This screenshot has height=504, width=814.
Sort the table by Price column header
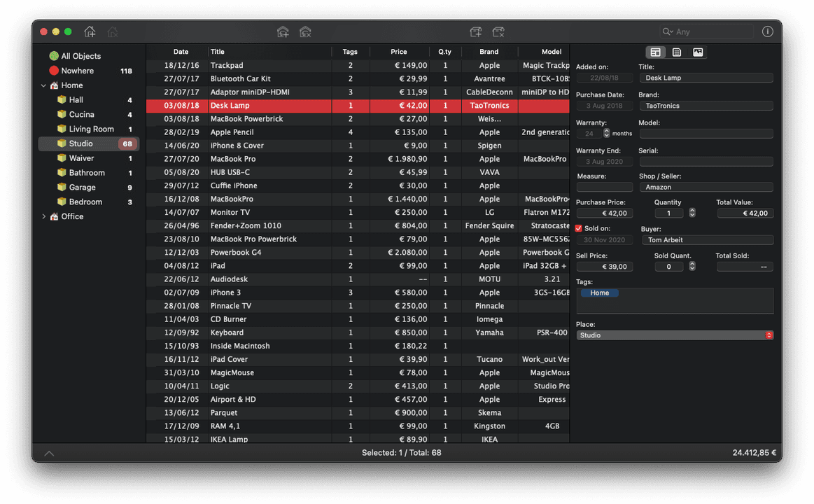[399, 52]
